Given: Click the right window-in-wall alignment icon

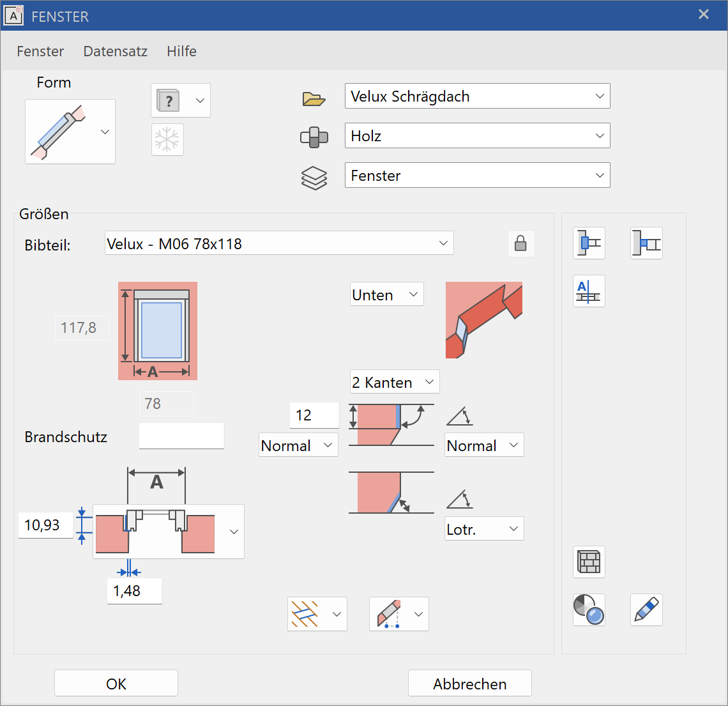Looking at the screenshot, I should tap(646, 243).
